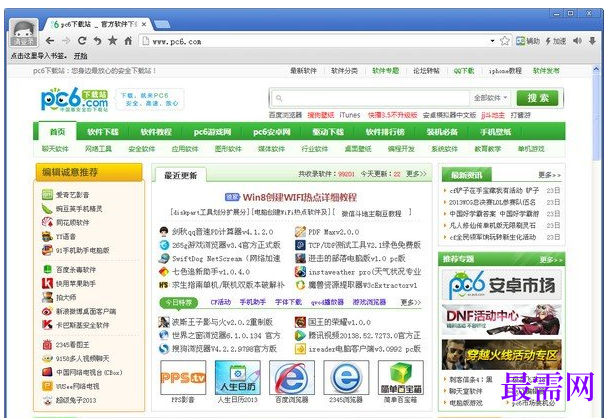Click the 卡巴斯基安全软件 icon
This screenshot has width=613, height=418.
(x=47, y=325)
